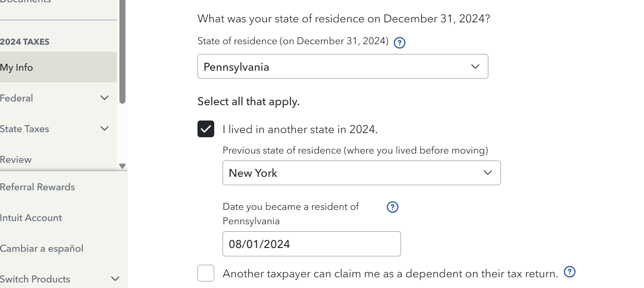Uncheck I lived in another state in 2024
The height and width of the screenshot is (288, 644).
tap(206, 129)
